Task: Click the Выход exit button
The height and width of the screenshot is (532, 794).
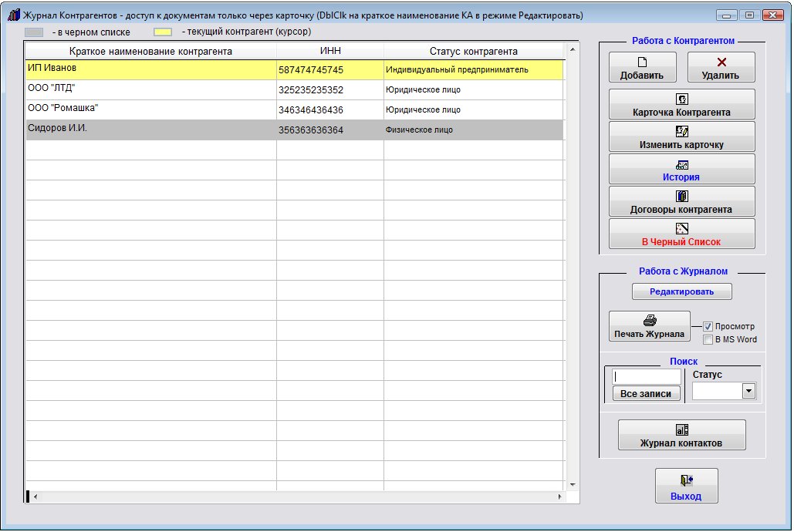Action: [x=686, y=487]
